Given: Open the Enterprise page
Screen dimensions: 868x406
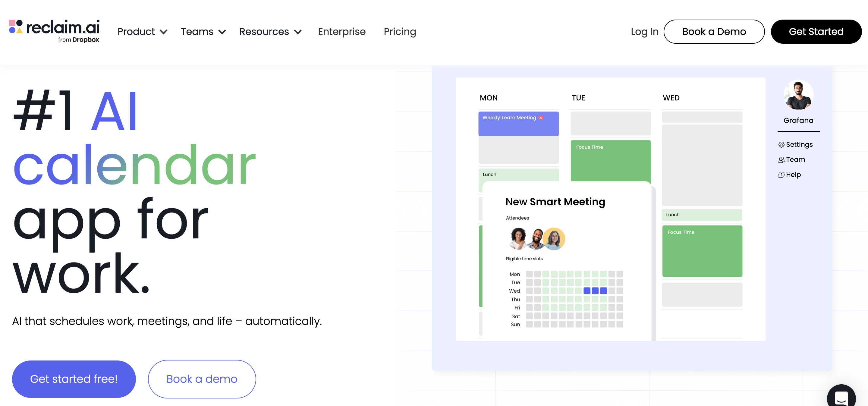Looking at the screenshot, I should (x=342, y=31).
